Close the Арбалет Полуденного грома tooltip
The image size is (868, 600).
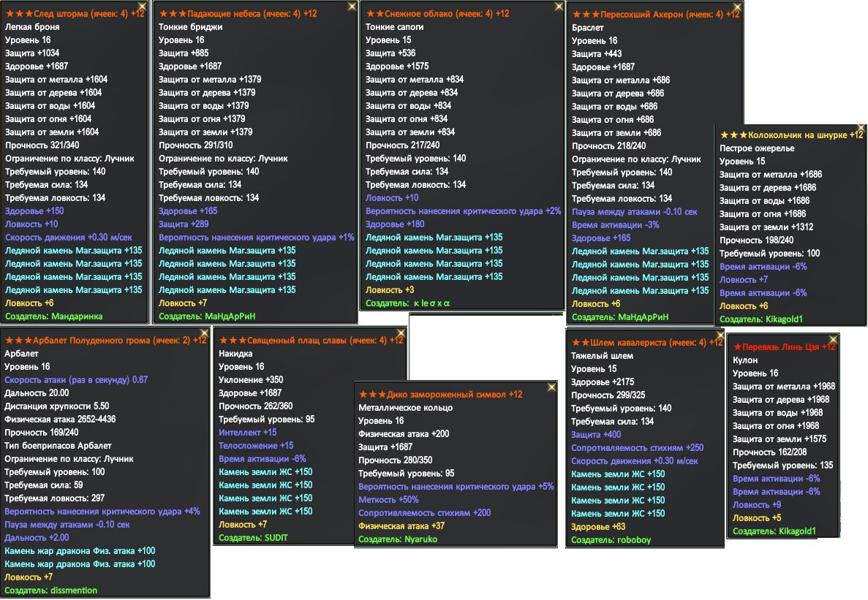click(205, 333)
